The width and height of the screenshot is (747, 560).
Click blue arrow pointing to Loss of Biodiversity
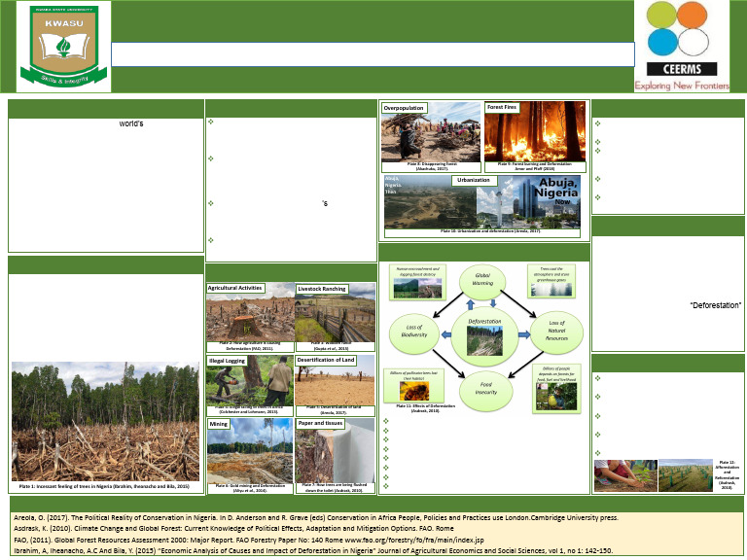coord(445,334)
